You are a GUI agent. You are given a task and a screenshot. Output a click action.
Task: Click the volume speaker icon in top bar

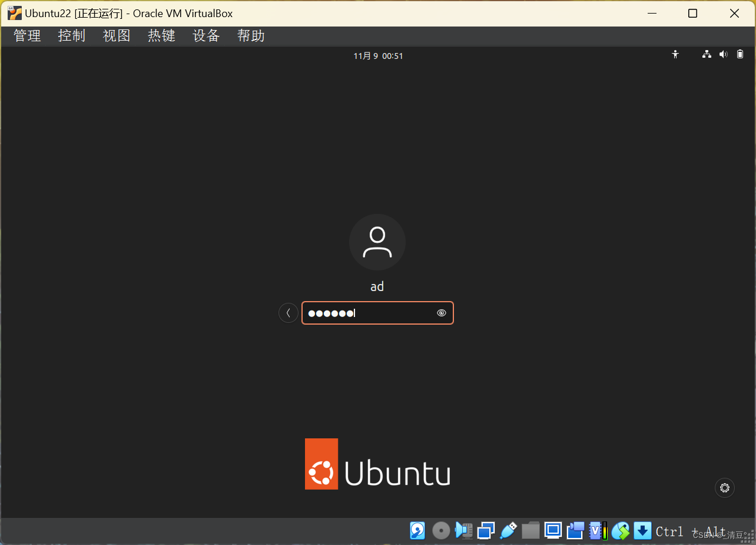[x=724, y=54]
